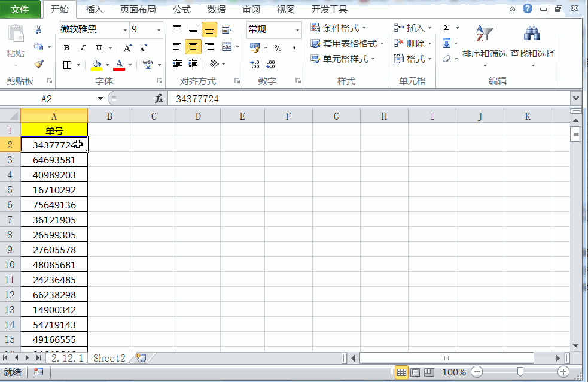Image resolution: width=588 pixels, height=382 pixels.
Task: Open font color dropdown arrow
Action: (x=130, y=65)
